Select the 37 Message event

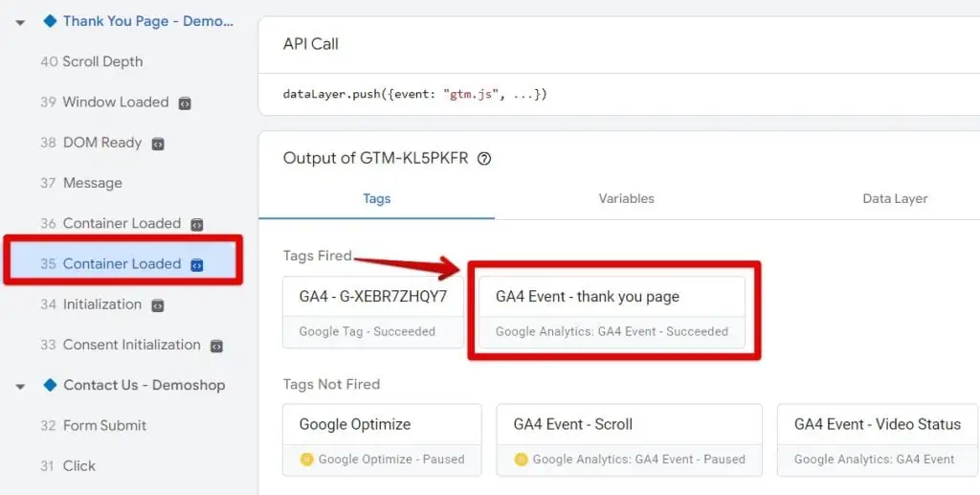[92, 183]
